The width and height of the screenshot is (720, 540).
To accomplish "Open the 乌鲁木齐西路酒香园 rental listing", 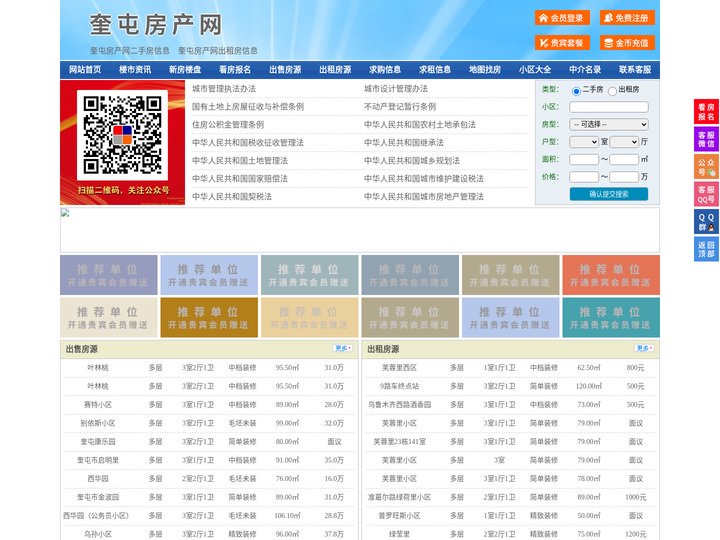I will click(399, 405).
